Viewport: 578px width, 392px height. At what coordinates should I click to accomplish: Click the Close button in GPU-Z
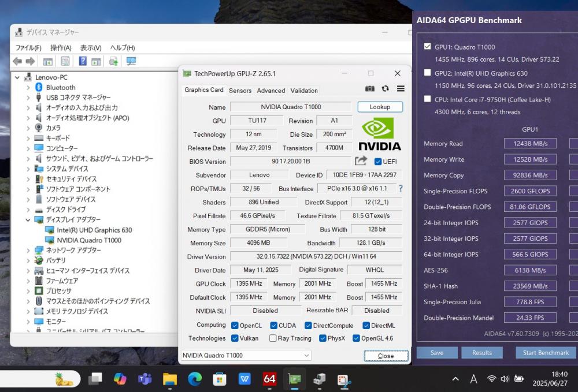click(386, 356)
